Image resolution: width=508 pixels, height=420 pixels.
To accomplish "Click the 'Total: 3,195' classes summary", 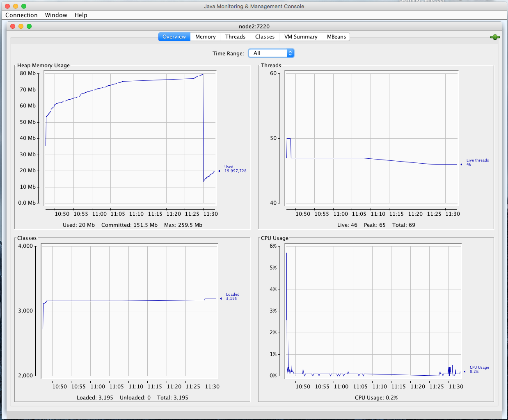I will [173, 398].
